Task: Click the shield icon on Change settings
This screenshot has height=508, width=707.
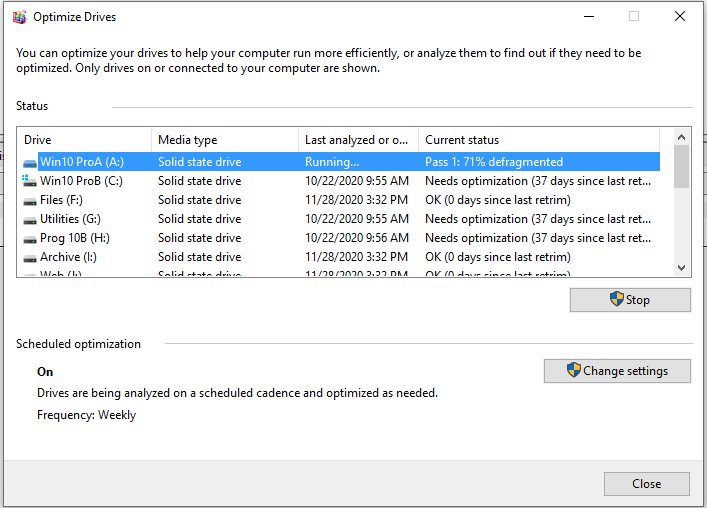Action: coord(574,371)
